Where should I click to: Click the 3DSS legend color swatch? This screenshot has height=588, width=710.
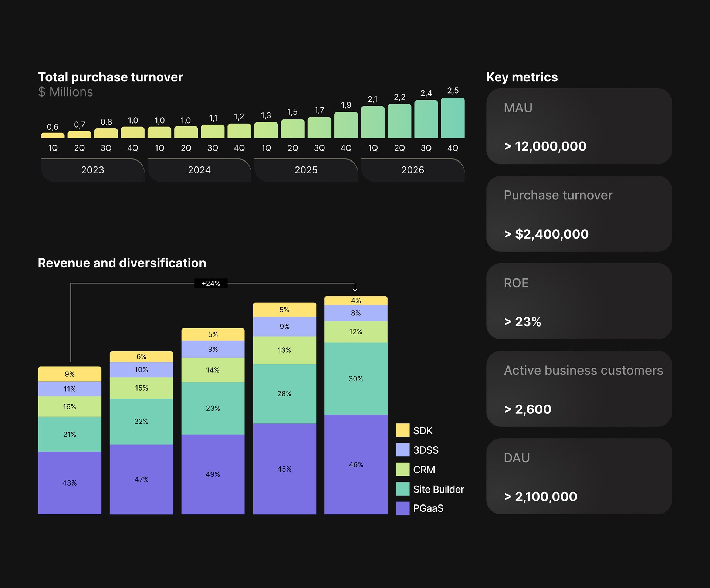tap(403, 450)
